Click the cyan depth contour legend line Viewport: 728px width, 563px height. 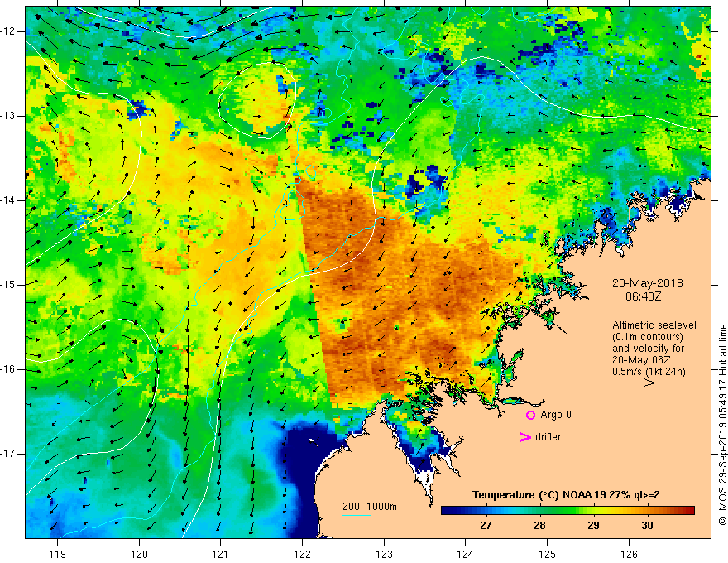[357, 515]
